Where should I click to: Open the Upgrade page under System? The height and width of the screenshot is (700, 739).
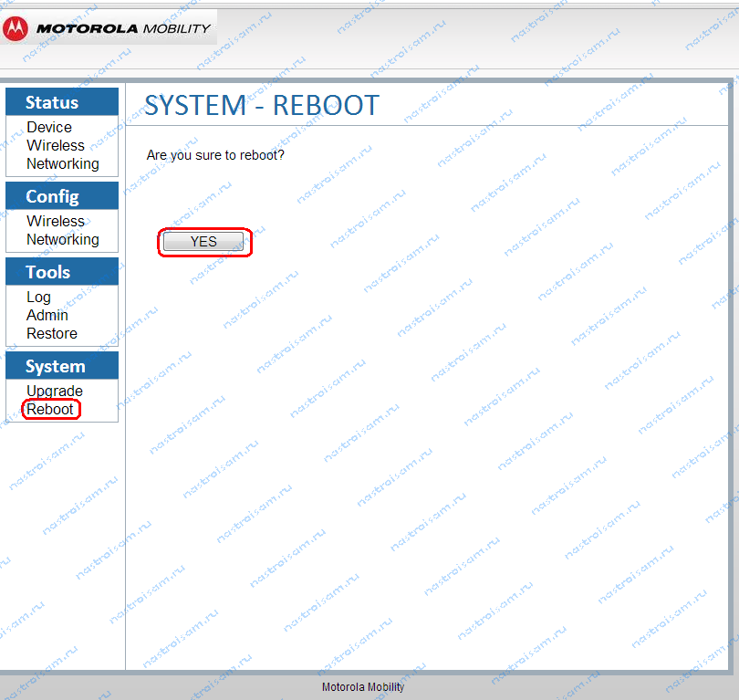55,392
